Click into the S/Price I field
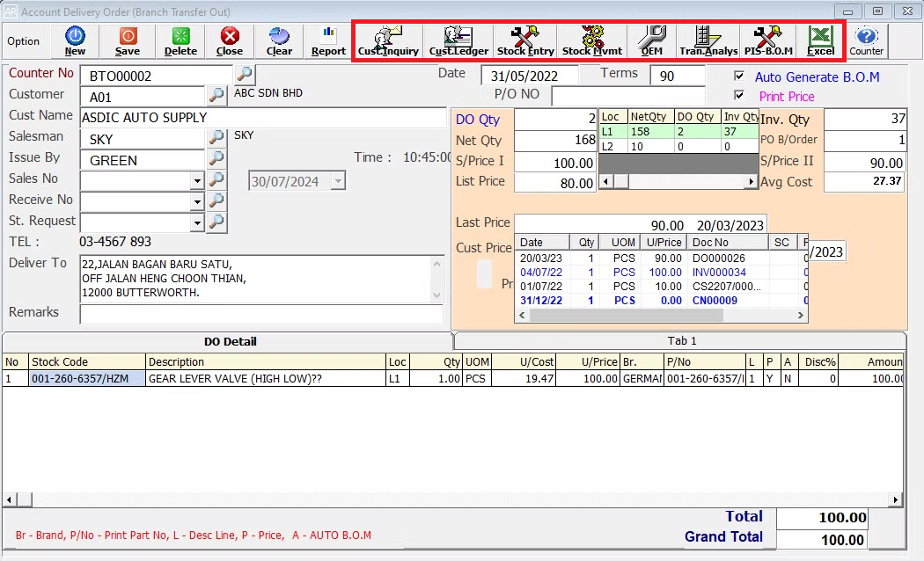 click(x=555, y=163)
